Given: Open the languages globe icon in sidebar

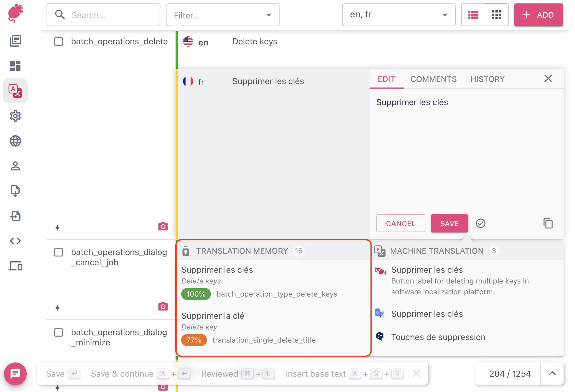Looking at the screenshot, I should pos(15,141).
